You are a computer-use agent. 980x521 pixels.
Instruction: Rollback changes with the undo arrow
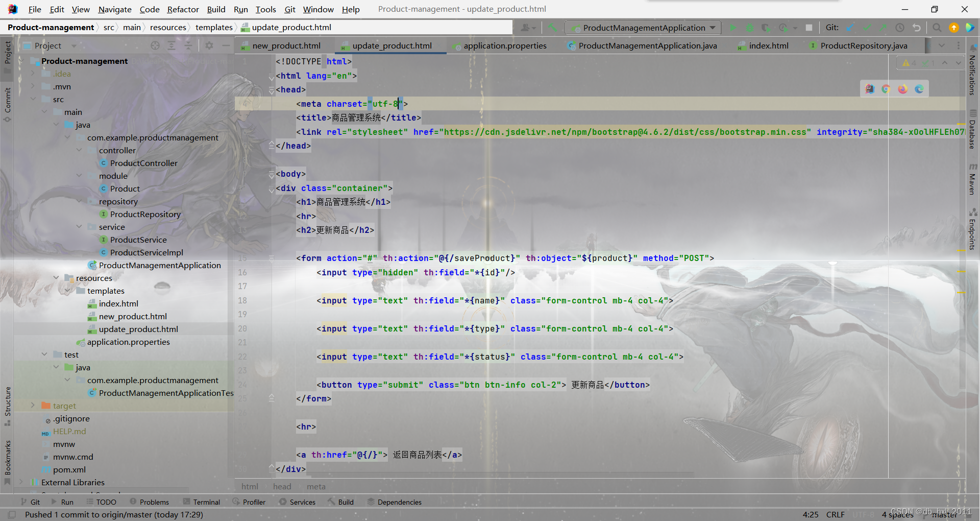tap(917, 28)
